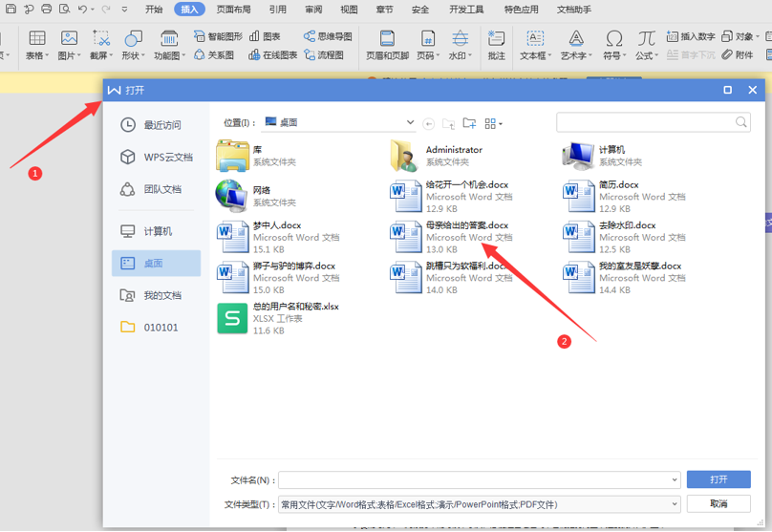Image resolution: width=772 pixels, height=532 pixels.
Task: Click the Cancel (取消) button
Action: [718, 503]
